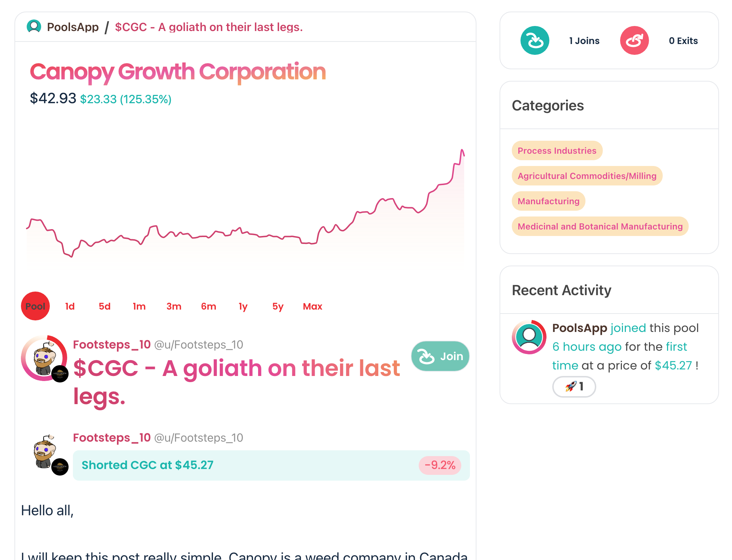Click PoolsApp avatar in Recent Activity
732x560 pixels.
coord(529,337)
